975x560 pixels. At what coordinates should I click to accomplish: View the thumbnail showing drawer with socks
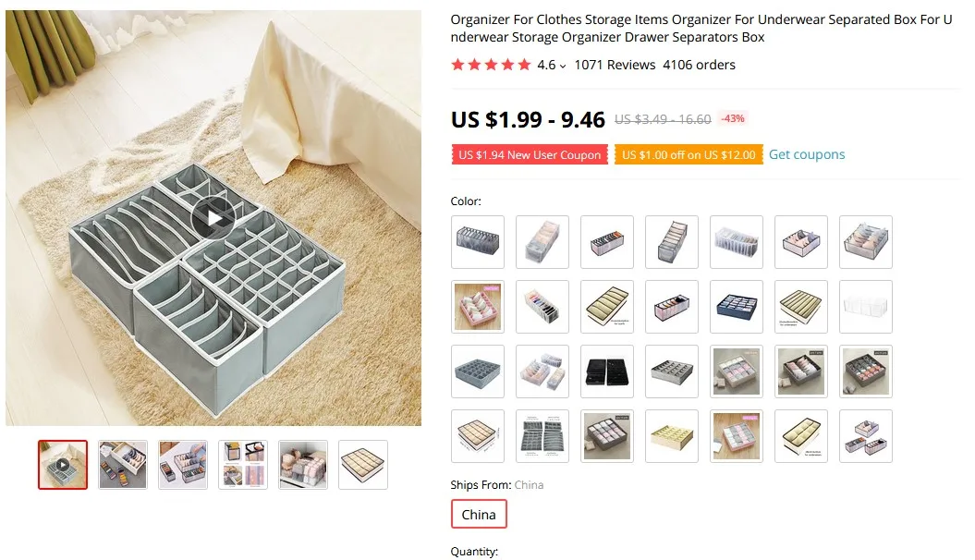coord(123,465)
